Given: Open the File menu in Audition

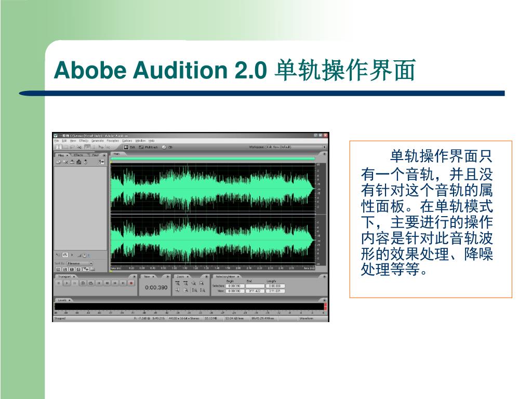Looking at the screenshot, I should point(56,141).
